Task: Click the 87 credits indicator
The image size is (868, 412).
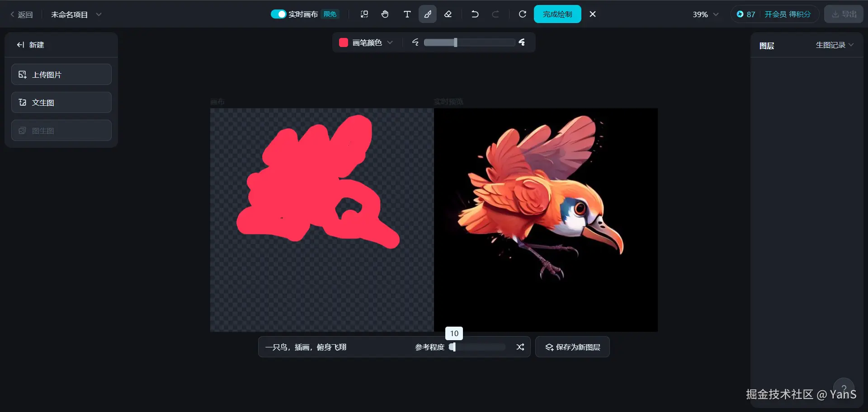Action: pyautogui.click(x=746, y=14)
